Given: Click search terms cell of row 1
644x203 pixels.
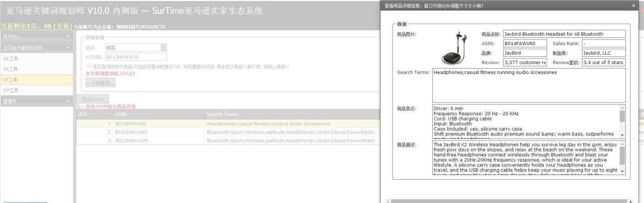Looking at the screenshot, I should (292, 124).
